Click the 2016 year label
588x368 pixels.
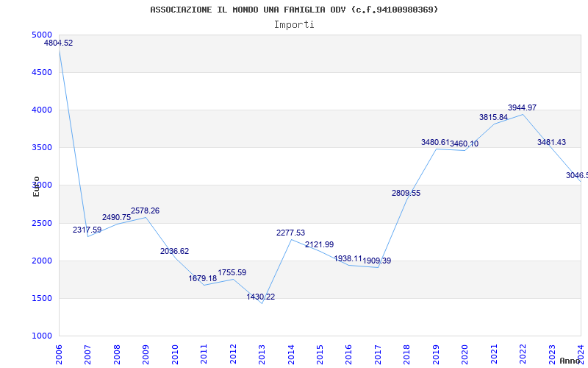348,355
